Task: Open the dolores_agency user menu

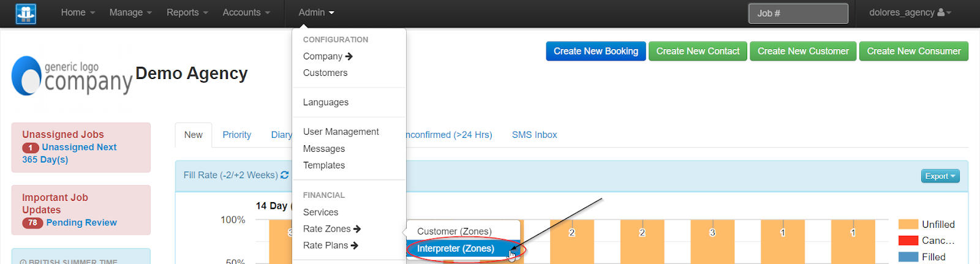Action: (910, 13)
